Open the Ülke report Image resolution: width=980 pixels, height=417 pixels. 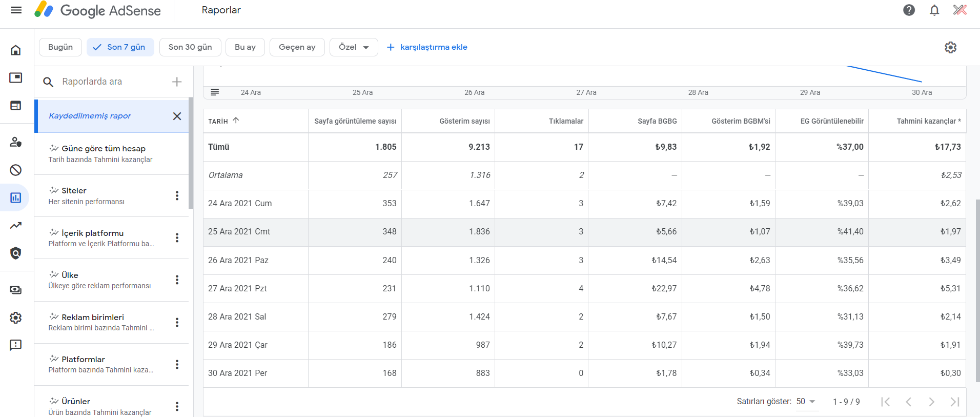[100, 280]
